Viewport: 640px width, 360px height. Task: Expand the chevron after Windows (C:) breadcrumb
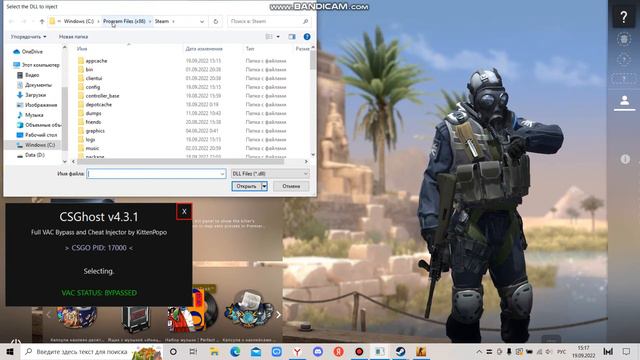pyautogui.click(x=98, y=21)
